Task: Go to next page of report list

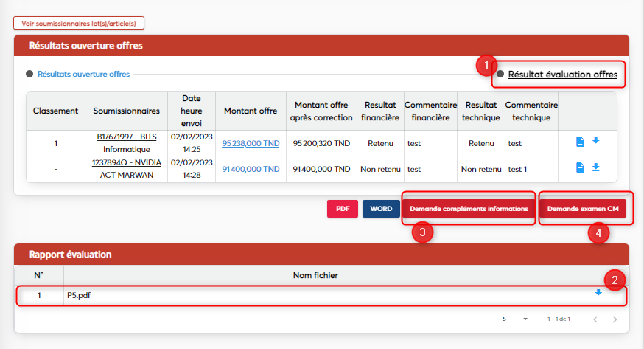Action: click(x=615, y=319)
